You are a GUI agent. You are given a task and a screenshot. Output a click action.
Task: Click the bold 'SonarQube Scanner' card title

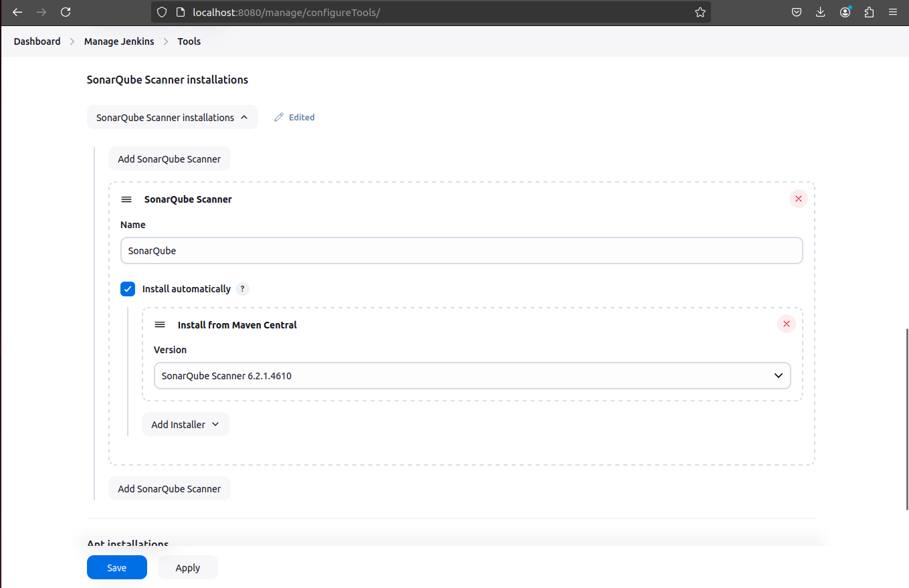pos(188,199)
